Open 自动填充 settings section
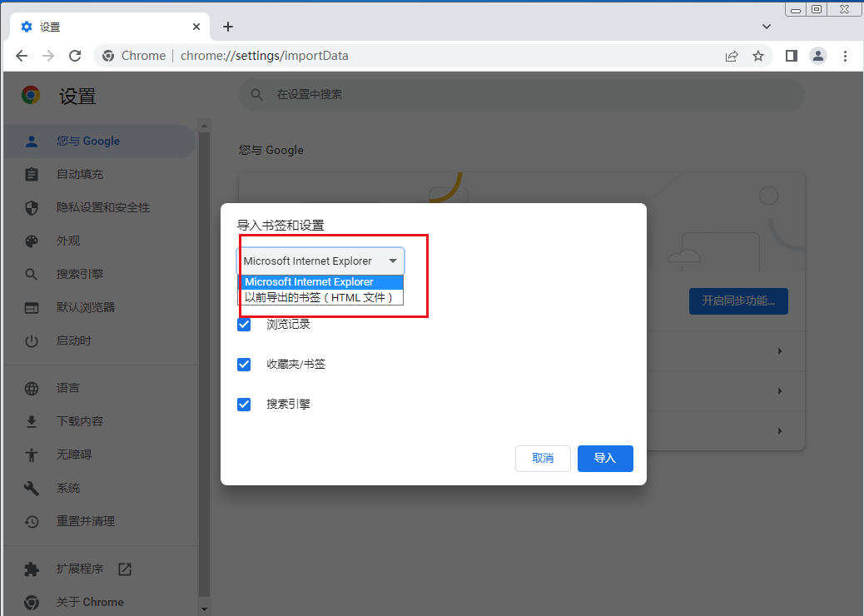 (99, 174)
